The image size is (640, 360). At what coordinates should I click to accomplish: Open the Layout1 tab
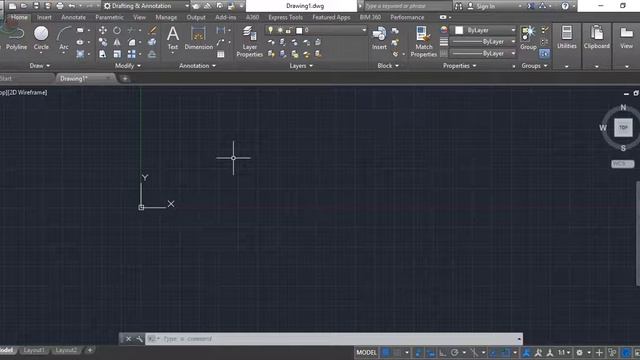coord(34,350)
